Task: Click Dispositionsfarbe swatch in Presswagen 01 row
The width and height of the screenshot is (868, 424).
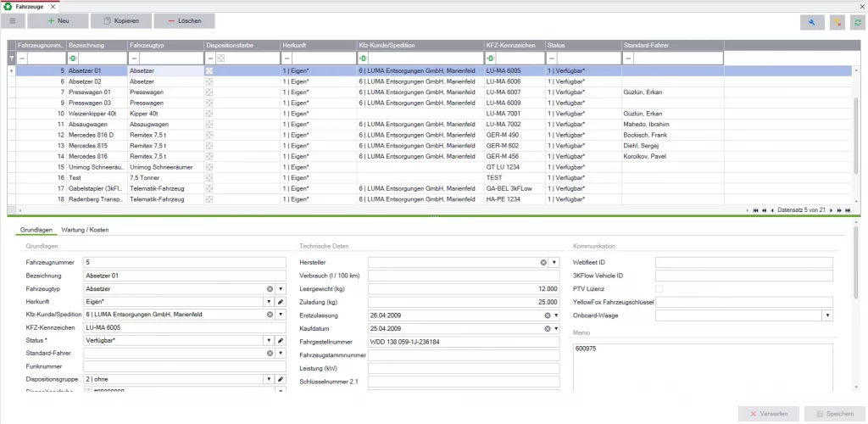Action: pyautogui.click(x=209, y=92)
